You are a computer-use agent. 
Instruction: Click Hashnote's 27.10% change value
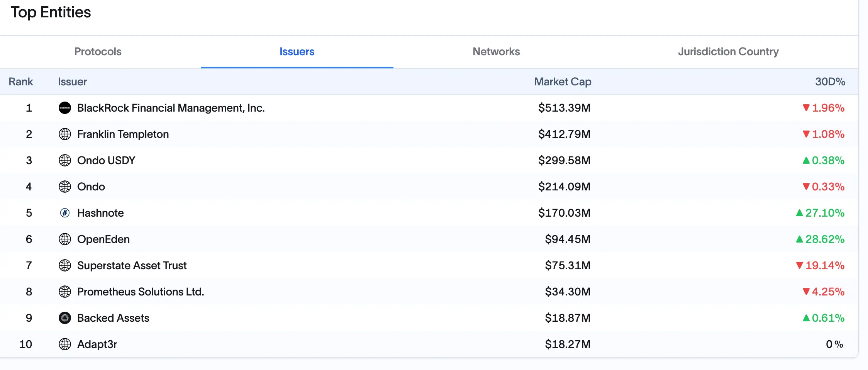820,213
